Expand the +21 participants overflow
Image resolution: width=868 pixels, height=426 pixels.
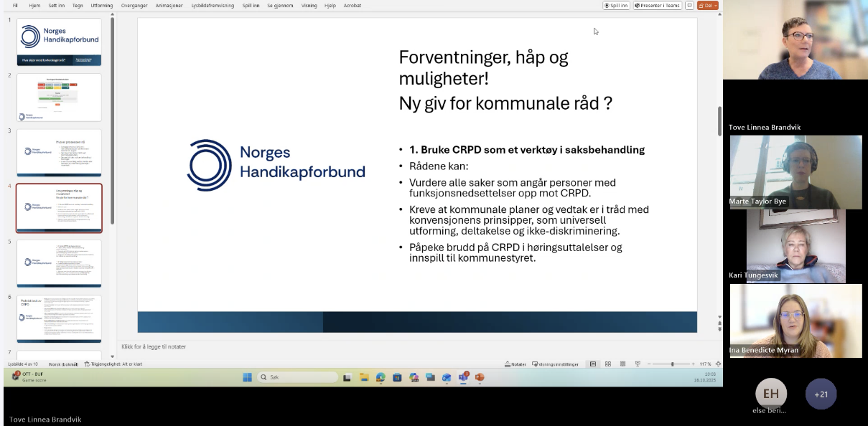point(820,393)
